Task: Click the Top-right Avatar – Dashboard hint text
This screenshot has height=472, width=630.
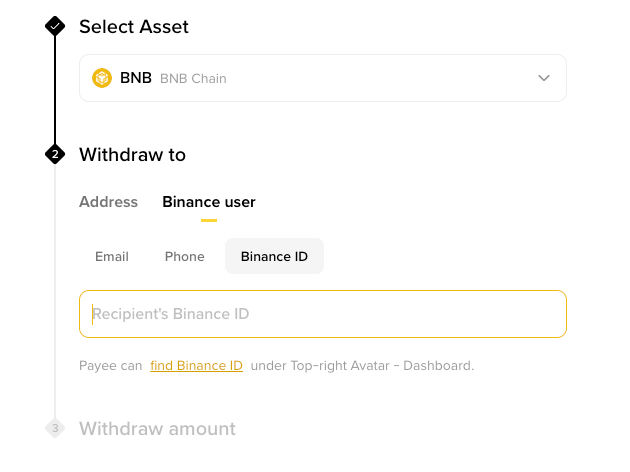Action: [x=382, y=366]
